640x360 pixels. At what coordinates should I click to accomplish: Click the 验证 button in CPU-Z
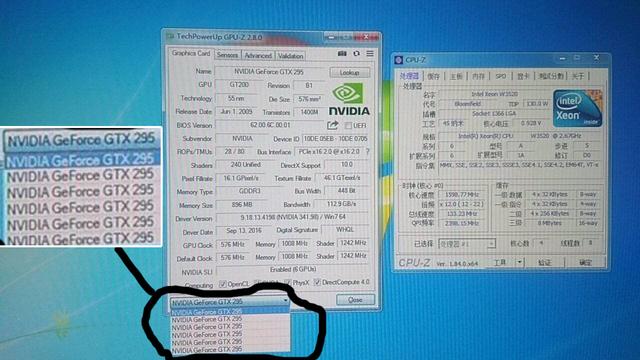(545, 262)
